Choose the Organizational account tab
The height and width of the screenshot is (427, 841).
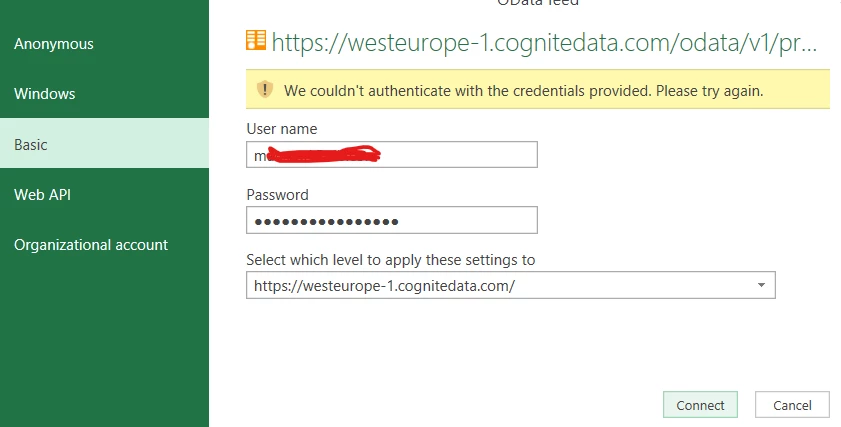(x=91, y=245)
